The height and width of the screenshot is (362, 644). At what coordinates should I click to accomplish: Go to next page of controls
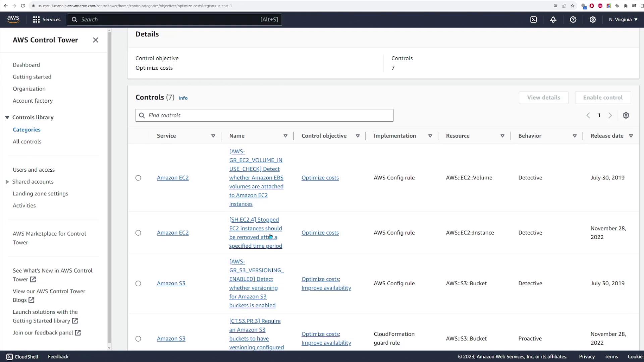point(610,115)
